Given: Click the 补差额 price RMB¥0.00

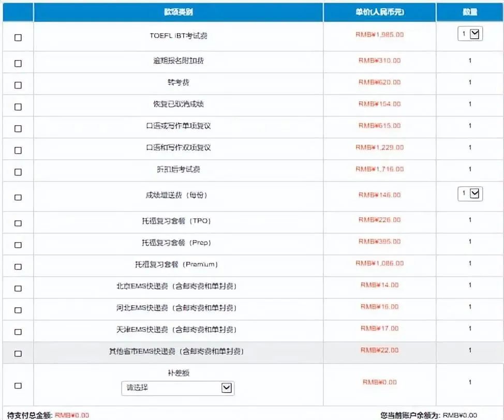Looking at the screenshot, I should [x=380, y=382].
